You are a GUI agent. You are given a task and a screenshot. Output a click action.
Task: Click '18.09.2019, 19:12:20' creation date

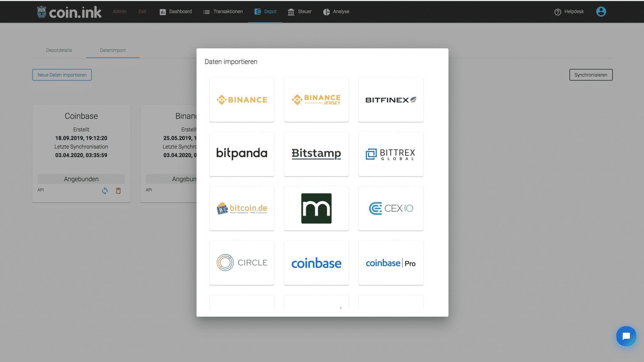click(x=81, y=138)
